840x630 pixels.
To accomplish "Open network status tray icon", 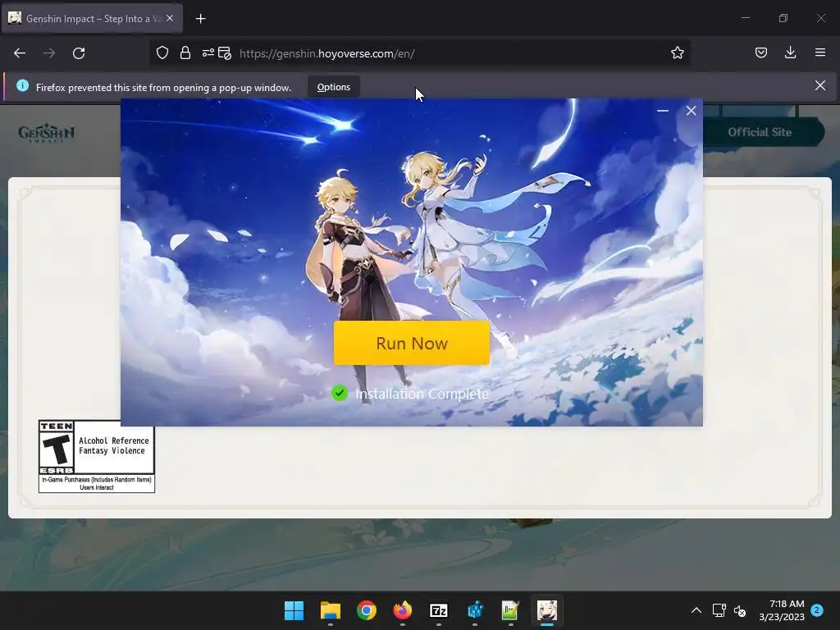I will [719, 610].
